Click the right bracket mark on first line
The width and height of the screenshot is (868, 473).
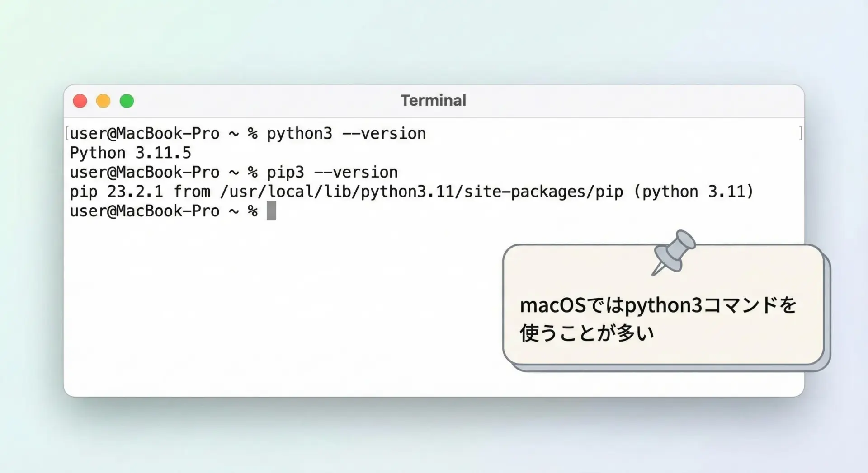801,133
